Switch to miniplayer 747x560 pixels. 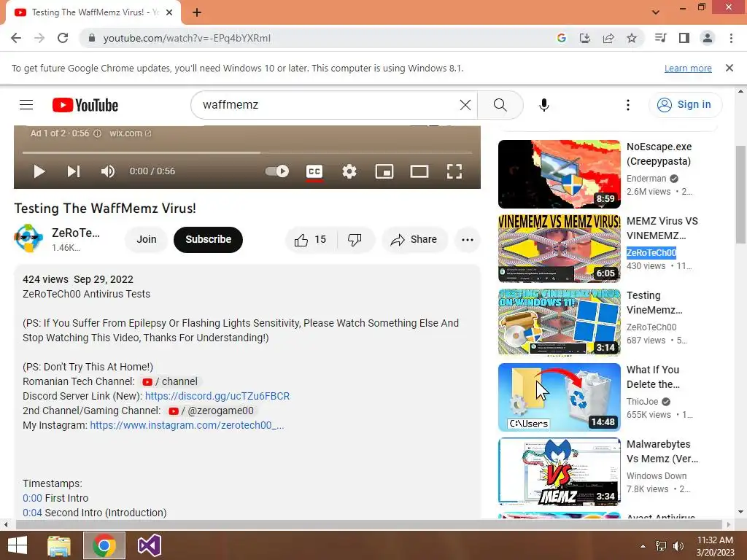pyautogui.click(x=384, y=171)
